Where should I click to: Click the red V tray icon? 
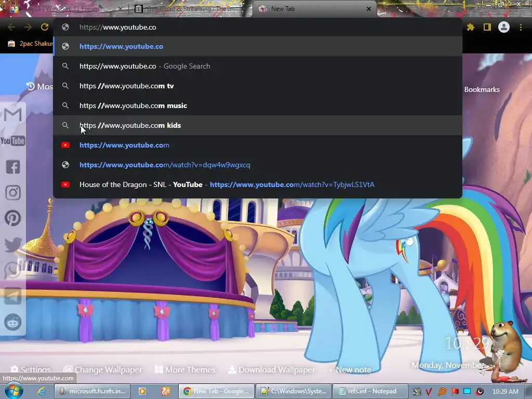[x=429, y=392]
